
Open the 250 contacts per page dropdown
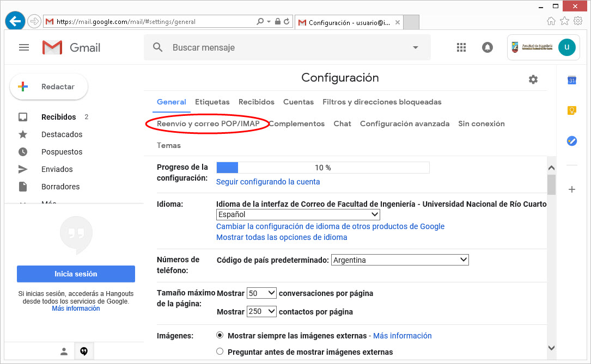point(261,311)
